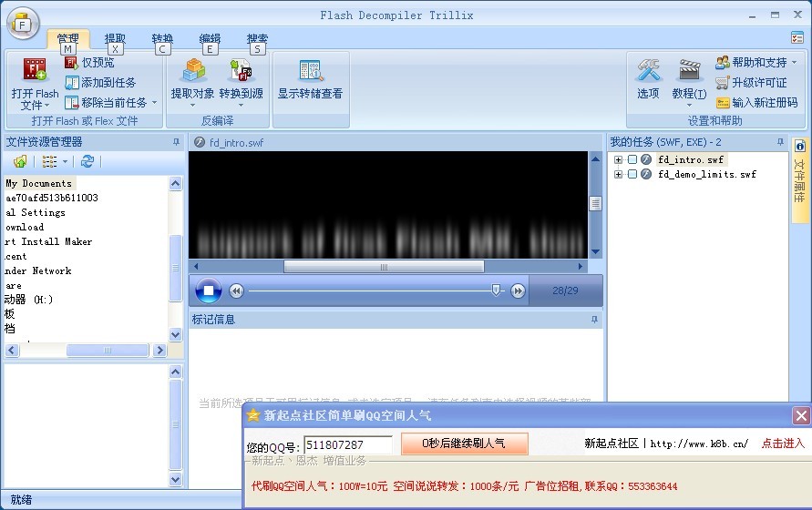Click the playback timeline slider handle
The width and height of the screenshot is (812, 510).
(x=496, y=290)
